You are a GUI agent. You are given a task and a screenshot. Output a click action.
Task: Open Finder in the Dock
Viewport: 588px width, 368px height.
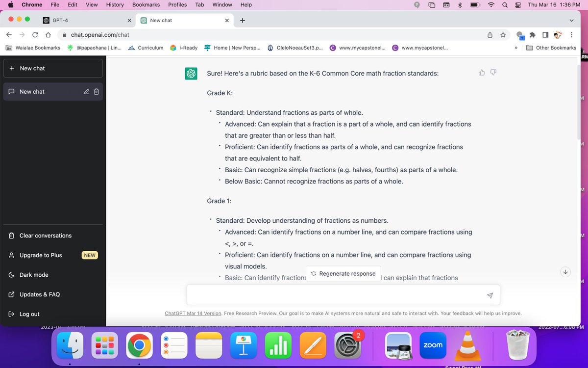click(70, 345)
